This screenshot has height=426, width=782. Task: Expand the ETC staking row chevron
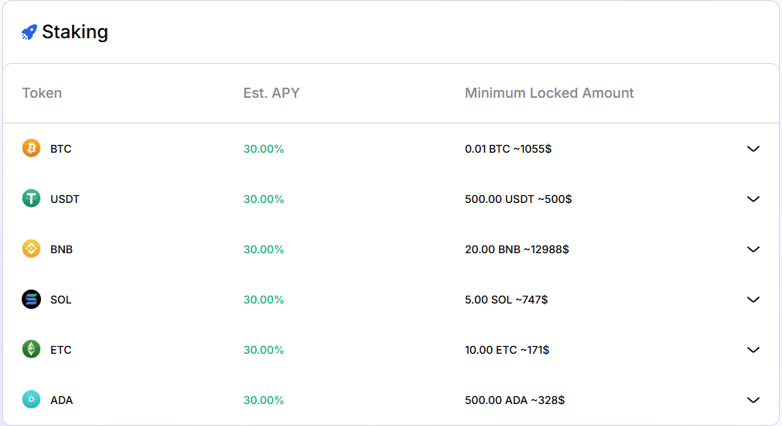753,350
